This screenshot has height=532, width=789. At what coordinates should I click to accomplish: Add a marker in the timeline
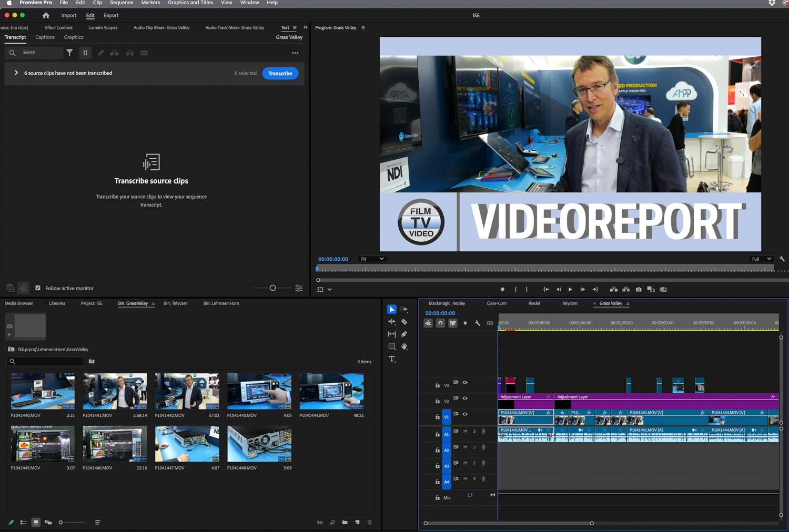tap(465, 323)
